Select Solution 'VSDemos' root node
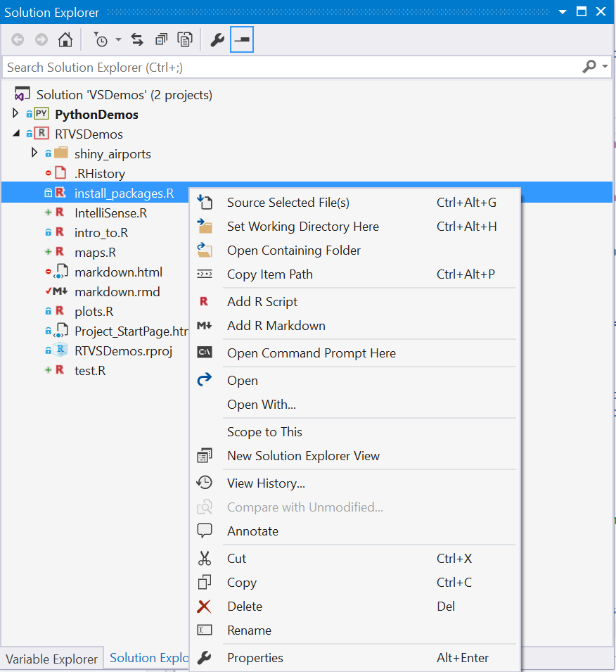The image size is (616, 672). point(124,95)
